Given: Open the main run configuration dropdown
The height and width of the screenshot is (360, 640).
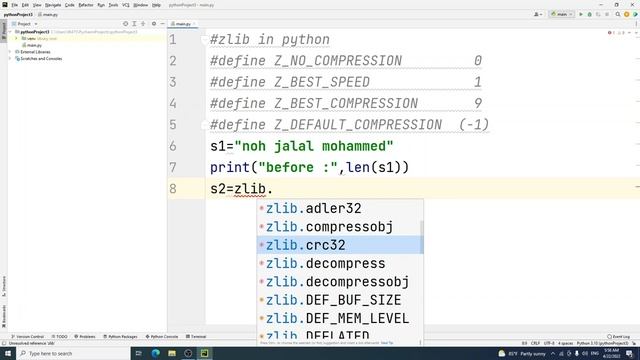Looking at the screenshot, I should pos(562,14).
